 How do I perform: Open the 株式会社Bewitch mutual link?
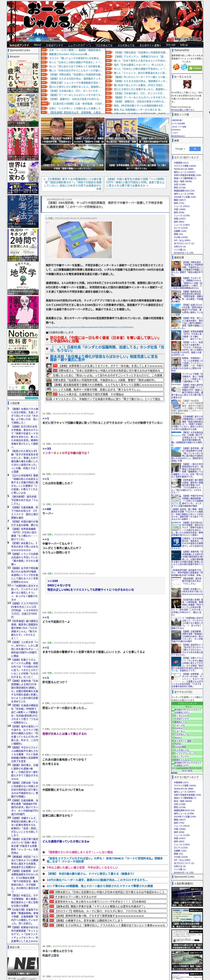click(178, 136)
